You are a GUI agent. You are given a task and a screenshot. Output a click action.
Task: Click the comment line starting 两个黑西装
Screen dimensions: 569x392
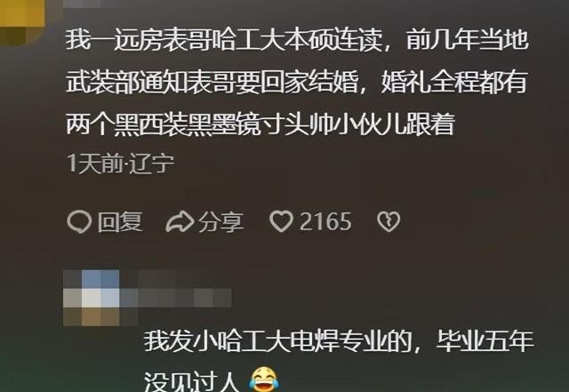[260, 124]
